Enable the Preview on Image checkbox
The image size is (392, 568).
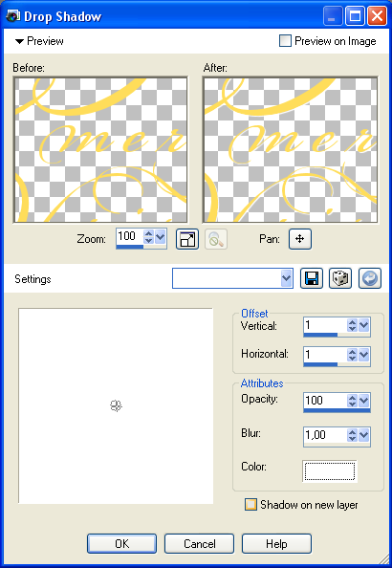click(x=285, y=41)
